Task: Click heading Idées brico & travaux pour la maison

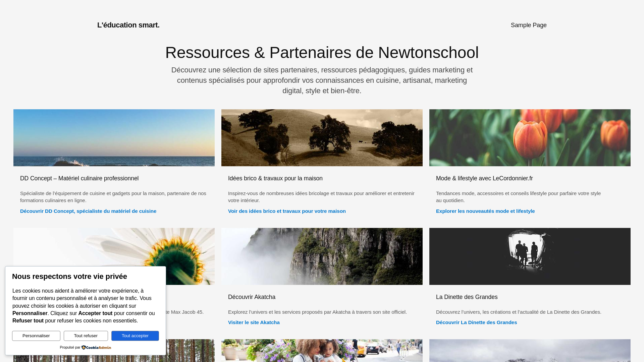Action: pos(275,178)
